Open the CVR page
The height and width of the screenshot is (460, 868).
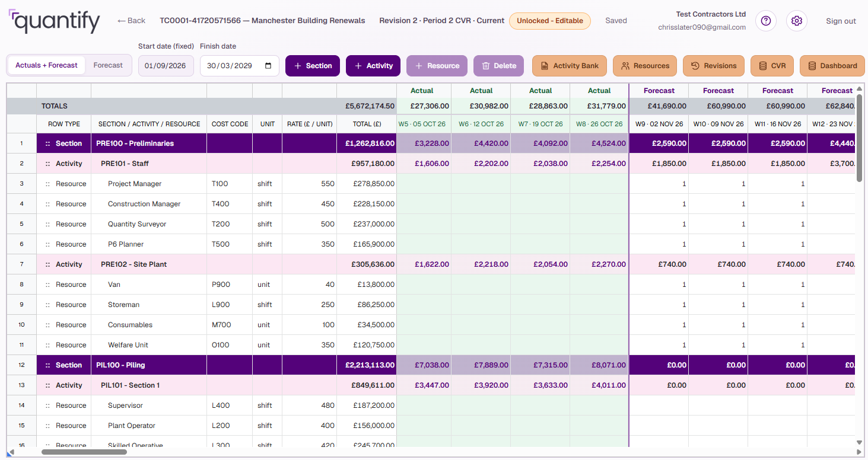point(772,66)
